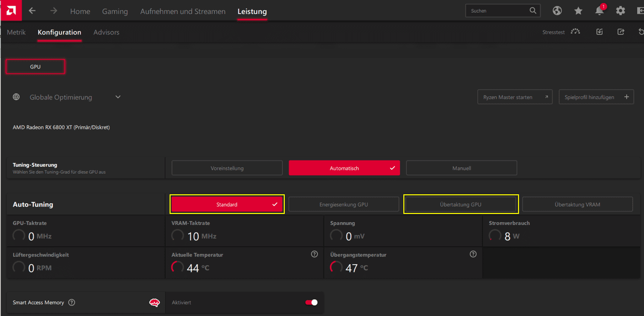Choose Übertaktung VRAM auto-tuning
Viewport: 644px width, 316px height.
pyautogui.click(x=577, y=204)
